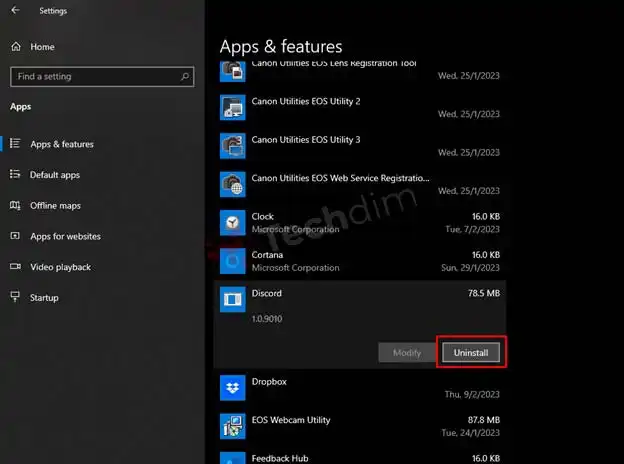The height and width of the screenshot is (464, 624).
Task: Click the Startup icon
Action: tap(15, 297)
